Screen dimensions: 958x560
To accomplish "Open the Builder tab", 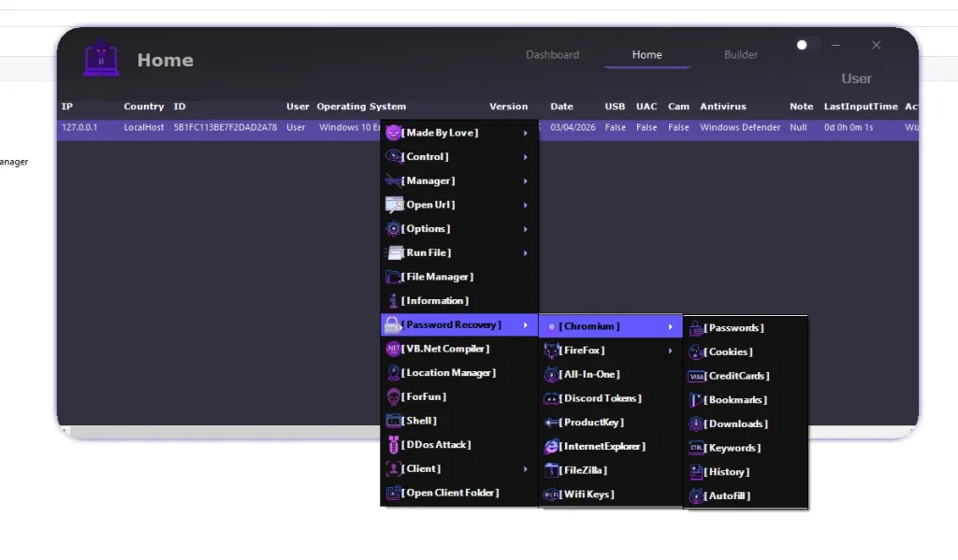I will coord(740,54).
